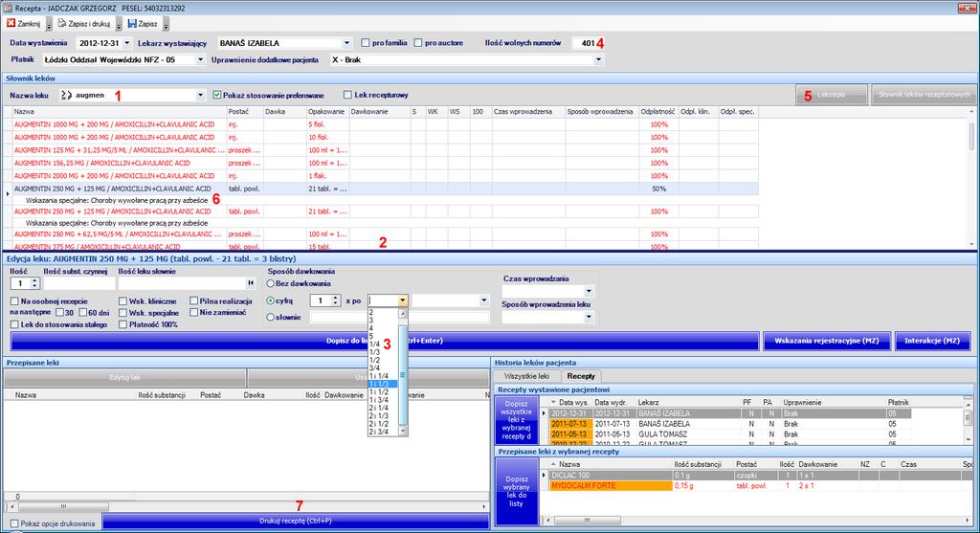The width and height of the screenshot is (980, 533).
Task: Click the floppy disk Zapisz icon
Action: point(132,23)
